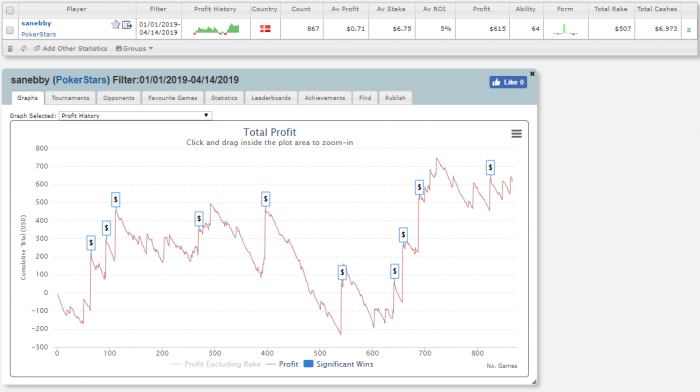Screen dimensions: 700x392
Task: Switch to the Favourite Games tab
Action: pos(173,98)
